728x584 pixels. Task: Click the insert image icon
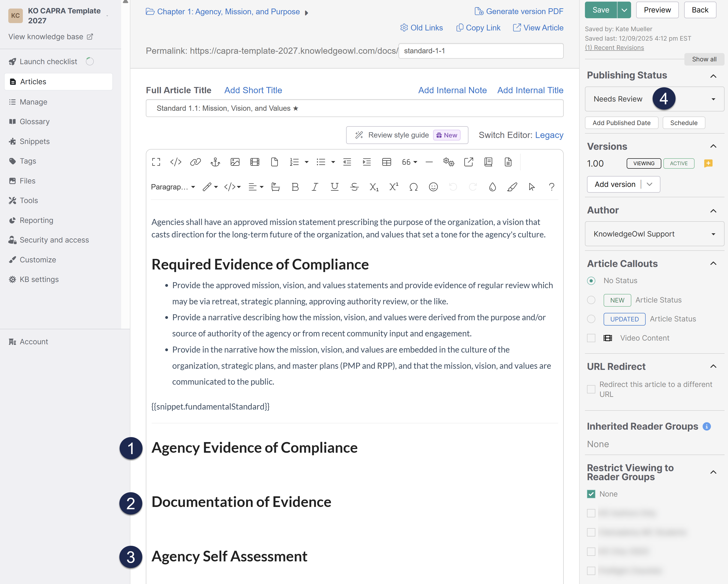click(235, 162)
